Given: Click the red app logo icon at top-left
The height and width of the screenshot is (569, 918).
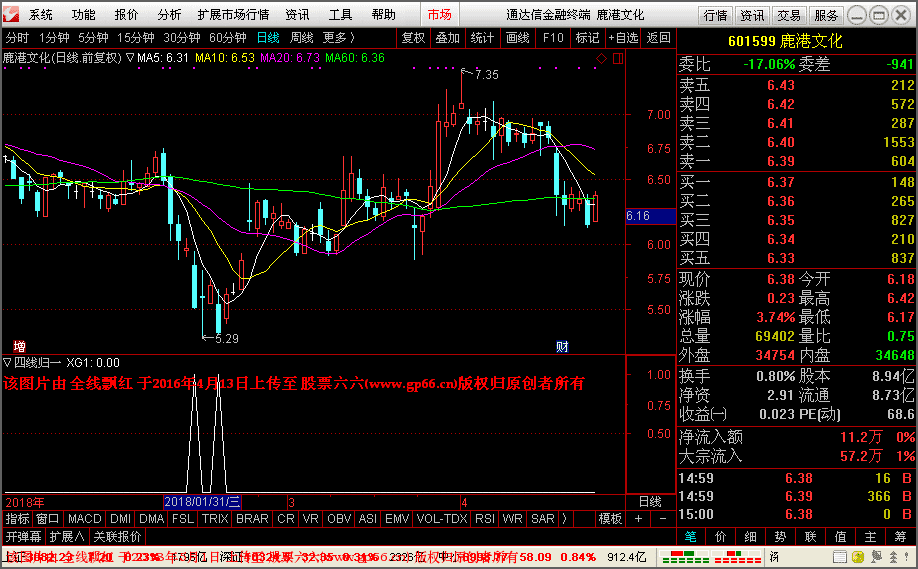Looking at the screenshot, I should click(12, 15).
